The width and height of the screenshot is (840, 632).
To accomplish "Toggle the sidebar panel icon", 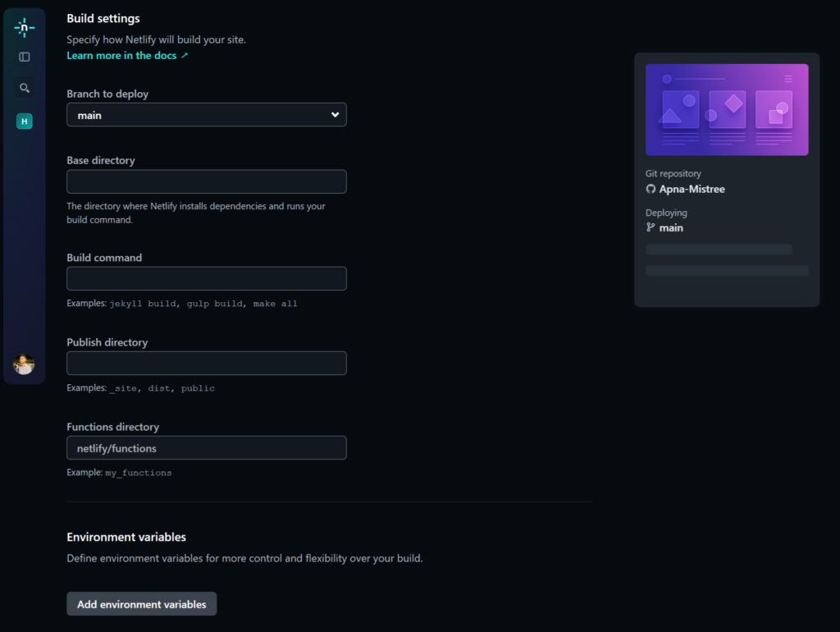I will click(24, 57).
